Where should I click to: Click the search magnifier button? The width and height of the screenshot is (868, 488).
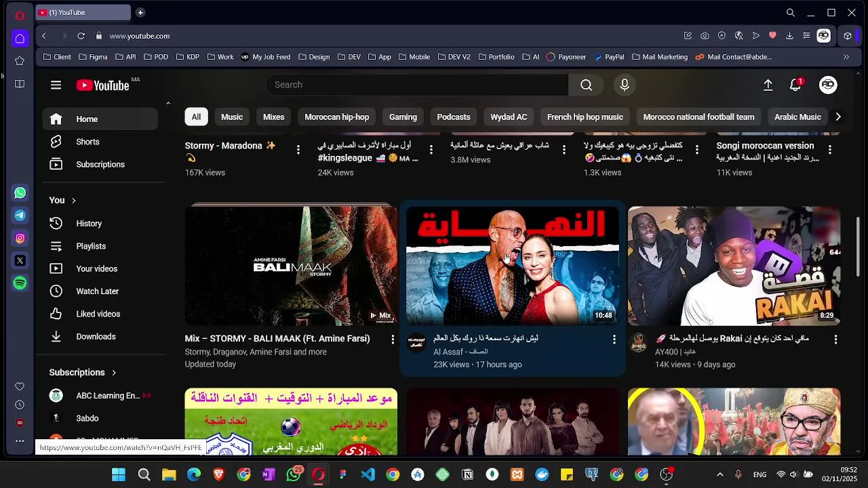point(586,85)
